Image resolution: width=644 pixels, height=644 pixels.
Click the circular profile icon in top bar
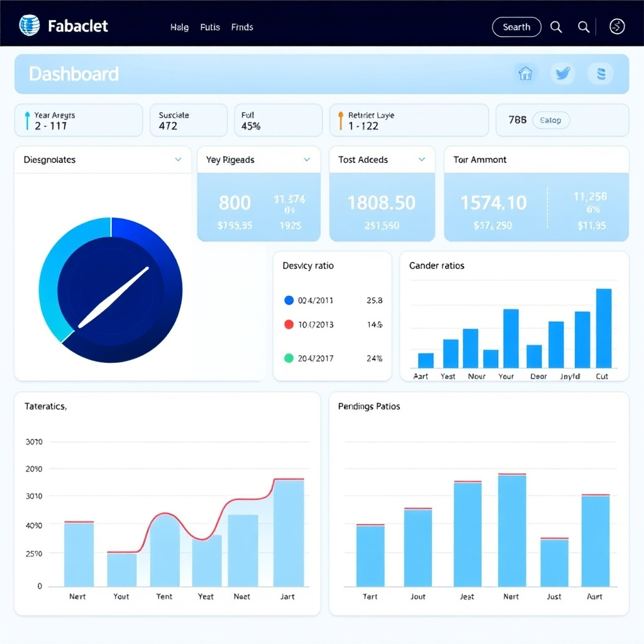617,26
